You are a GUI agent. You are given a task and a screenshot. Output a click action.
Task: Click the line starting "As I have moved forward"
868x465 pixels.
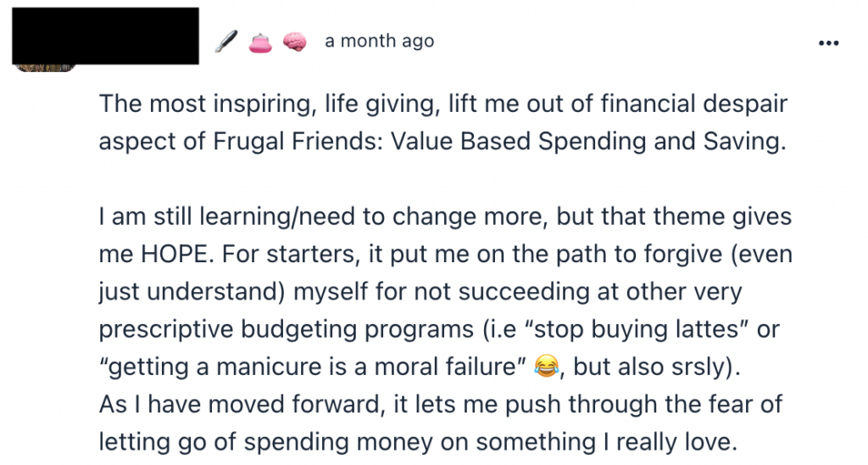click(440, 405)
